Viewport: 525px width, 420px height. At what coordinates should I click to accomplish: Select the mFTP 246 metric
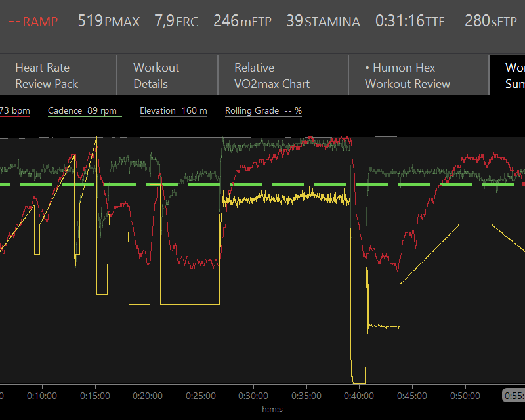[x=242, y=21]
